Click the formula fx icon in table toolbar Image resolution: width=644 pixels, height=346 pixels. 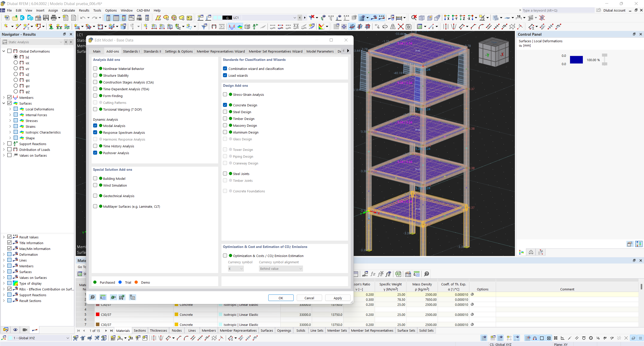point(373,274)
